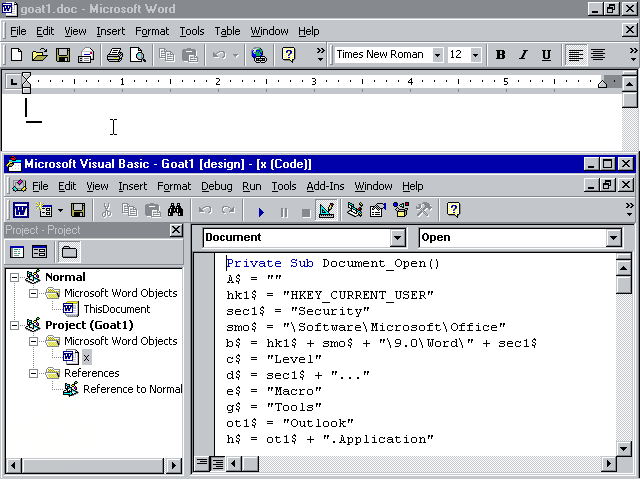Viewport: 640px width, 480px height.
Task: Click View Microsoft Word icon in VB toolbar
Action: coord(21,210)
